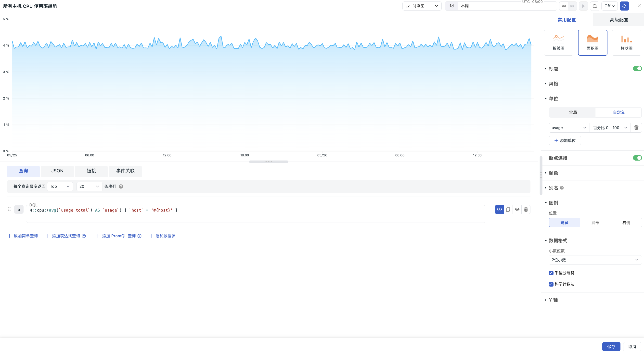Switch to the 事件关联 tab

[125, 171]
